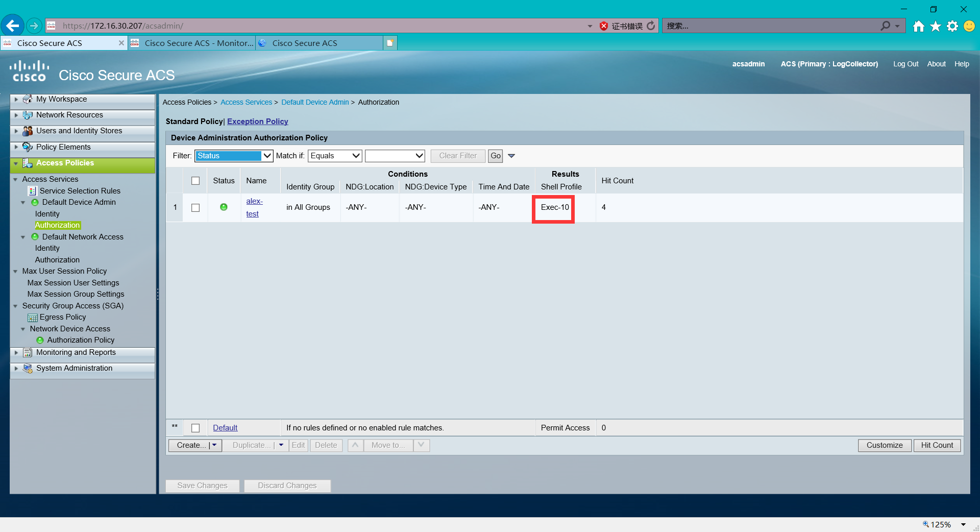The image size is (980, 532).
Task: Open the Filter Status dropdown
Action: tap(234, 156)
